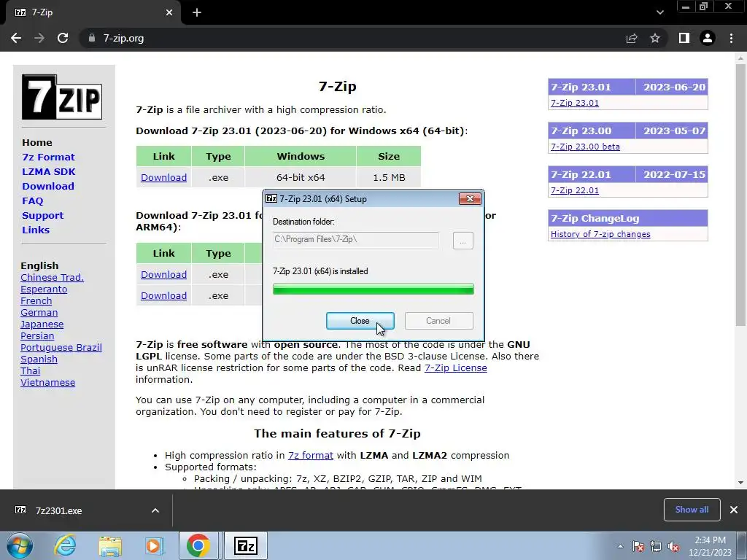The image size is (747, 560).
Task: Expand options for 7z2301.exe download
Action: click(155, 510)
